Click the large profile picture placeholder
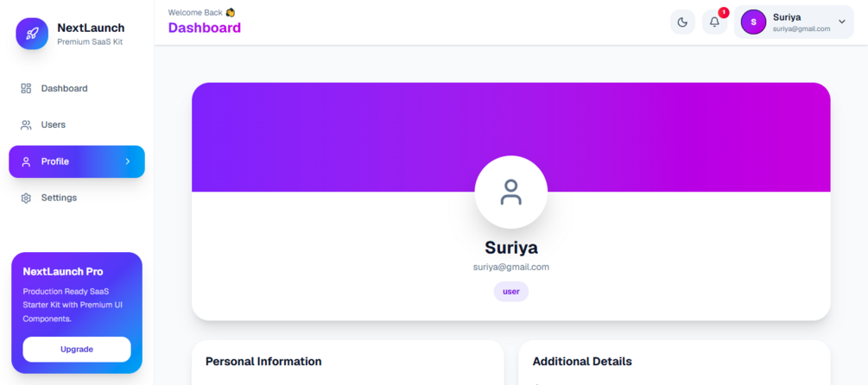 click(x=511, y=192)
